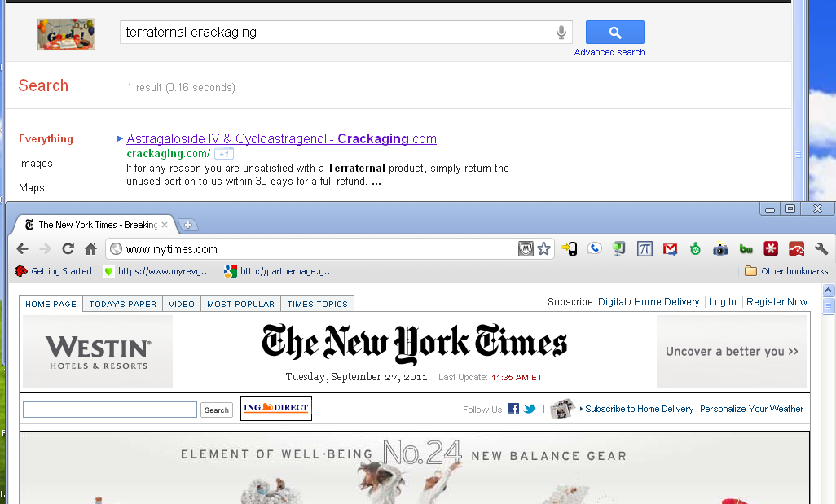This screenshot has height=504, width=836.
Task: Click the Westin Hotels & Resorts ad
Action: tap(98, 352)
